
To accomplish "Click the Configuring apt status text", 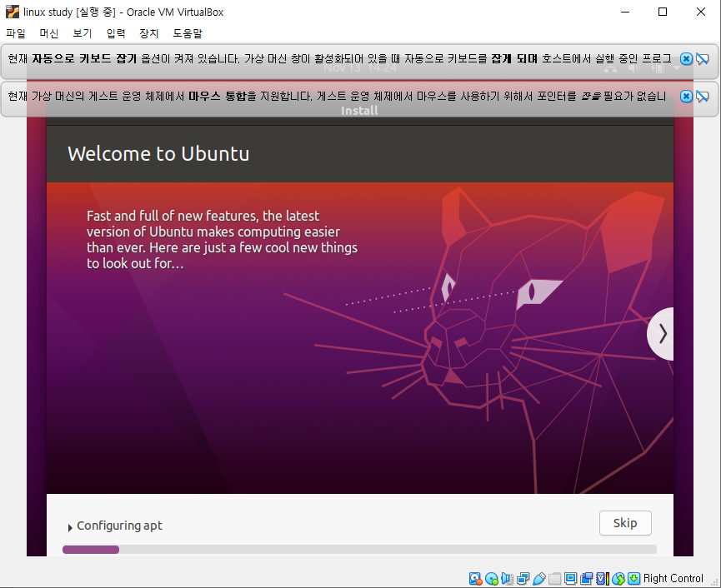I will pos(119,526).
